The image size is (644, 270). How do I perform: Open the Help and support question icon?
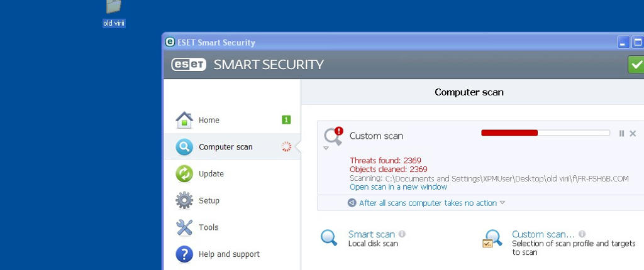tap(184, 254)
